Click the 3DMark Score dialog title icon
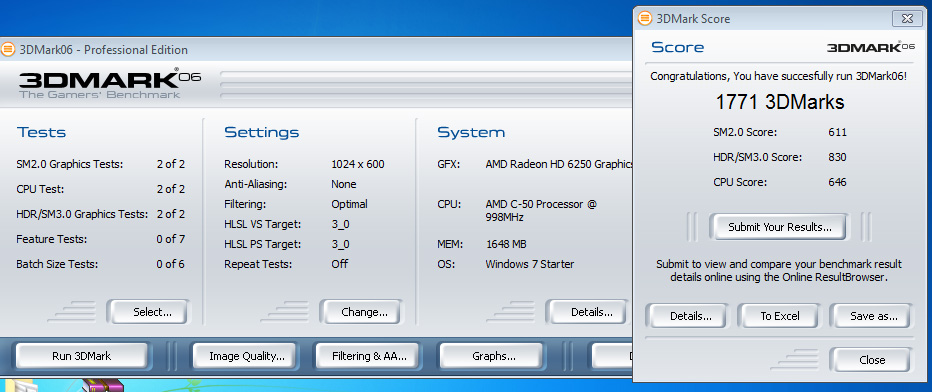 point(644,18)
